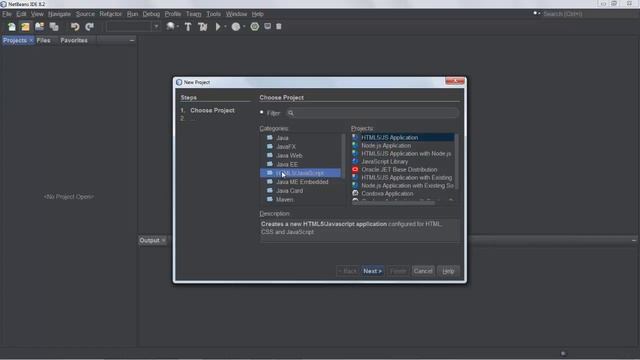This screenshot has width=640, height=360.
Task: Minimize the Projects panel group
Action: [131, 40]
